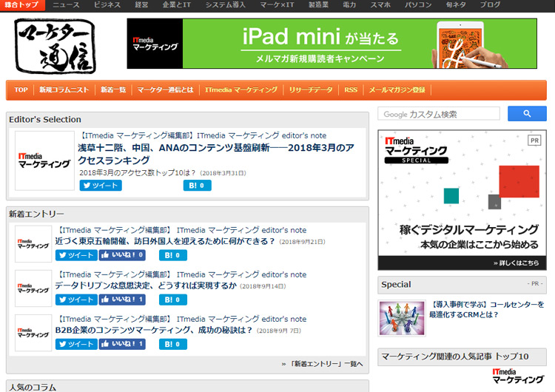Viewport: 555px width, 392px height.
Task: Click author line above 東京五輪 article
Action: [x=181, y=230]
